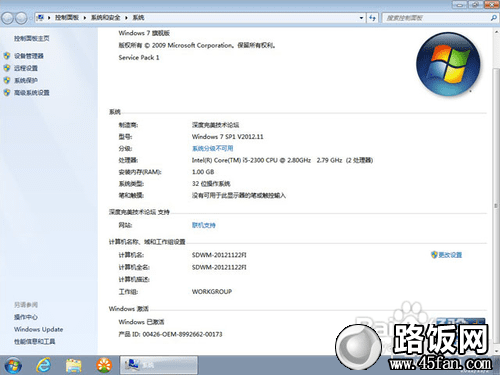Open Action Center (操作中心) link
The image size is (500, 375).
(x=26, y=317)
